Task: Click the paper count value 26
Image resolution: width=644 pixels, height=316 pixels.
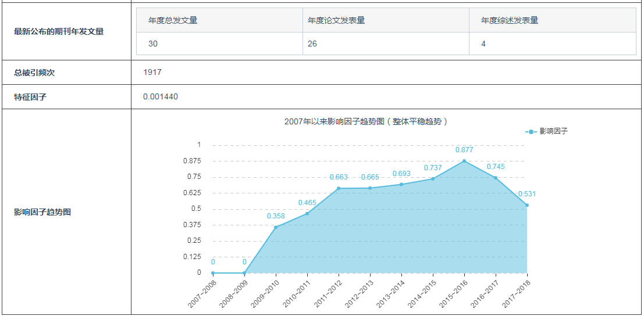Action: click(x=312, y=44)
